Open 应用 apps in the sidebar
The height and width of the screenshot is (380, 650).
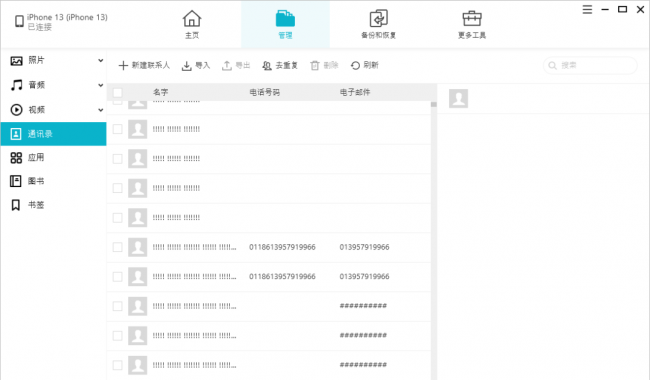[53, 157]
